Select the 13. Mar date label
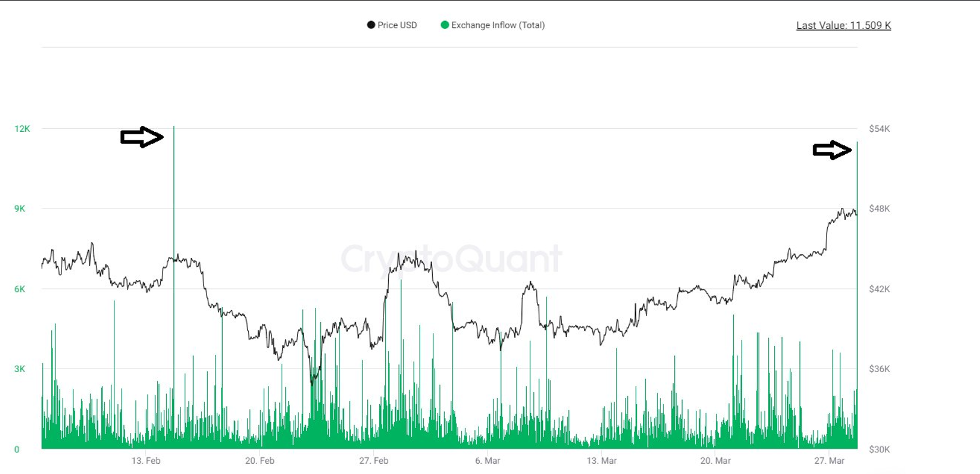Viewport: 980px width, 474px height. pyautogui.click(x=601, y=461)
